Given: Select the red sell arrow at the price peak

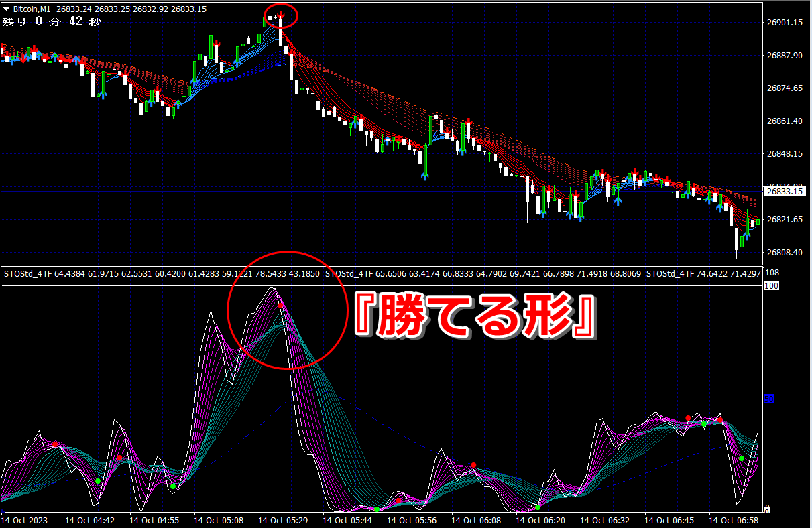Looking at the screenshot, I should (282, 13).
